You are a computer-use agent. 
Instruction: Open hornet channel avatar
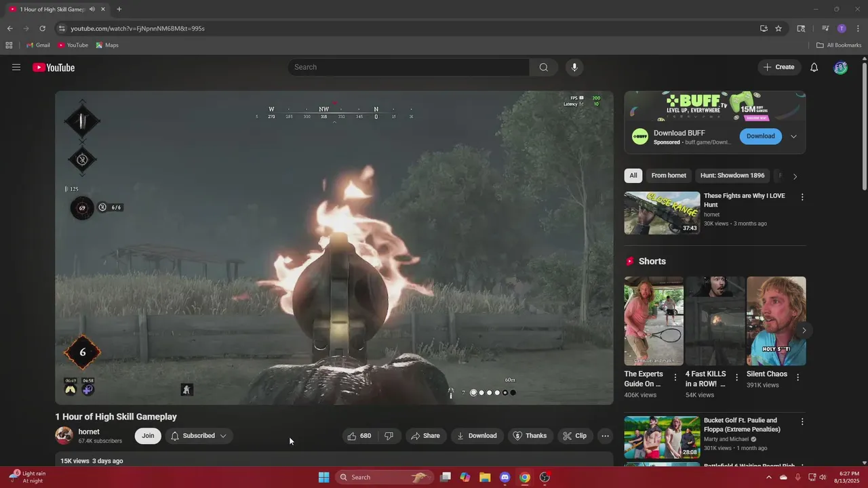coord(64,436)
